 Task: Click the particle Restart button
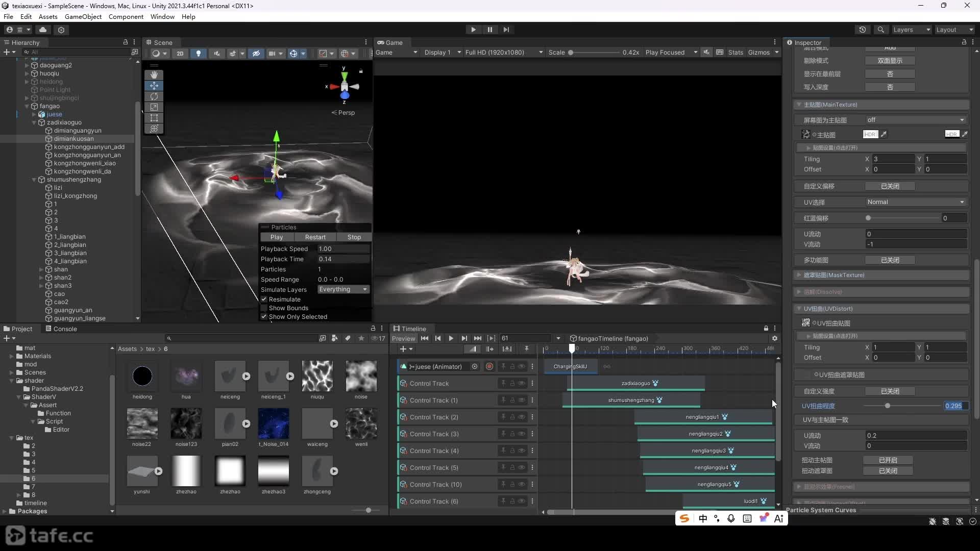(315, 237)
